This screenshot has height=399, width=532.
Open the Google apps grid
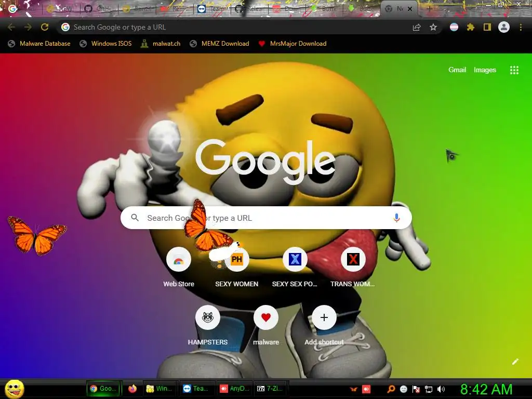point(514,70)
